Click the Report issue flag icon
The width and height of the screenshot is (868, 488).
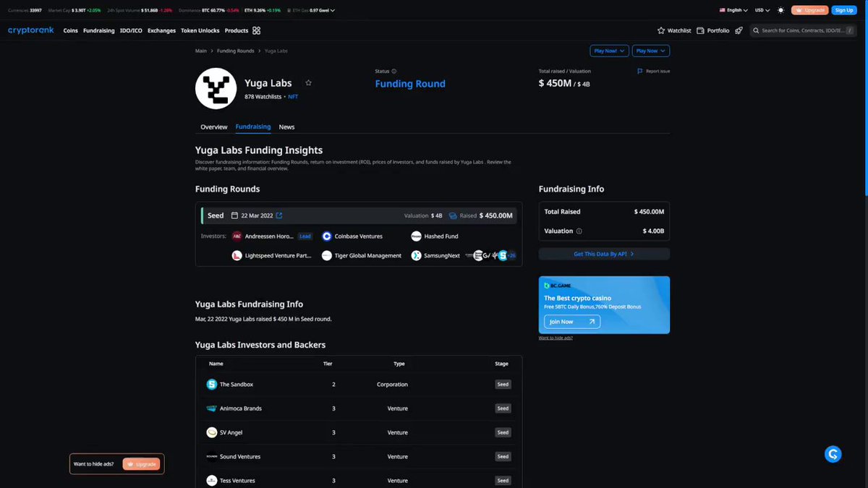(x=640, y=71)
